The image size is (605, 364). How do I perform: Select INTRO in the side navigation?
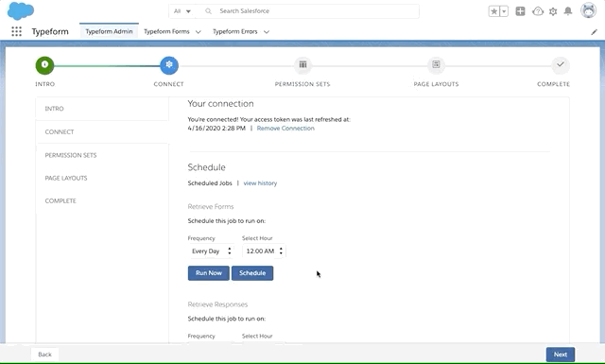click(102, 109)
